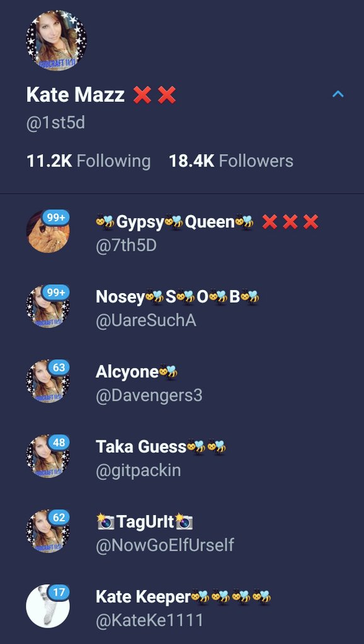
Task: Select the Alcyone @Davengers3 account
Action: [182, 382]
